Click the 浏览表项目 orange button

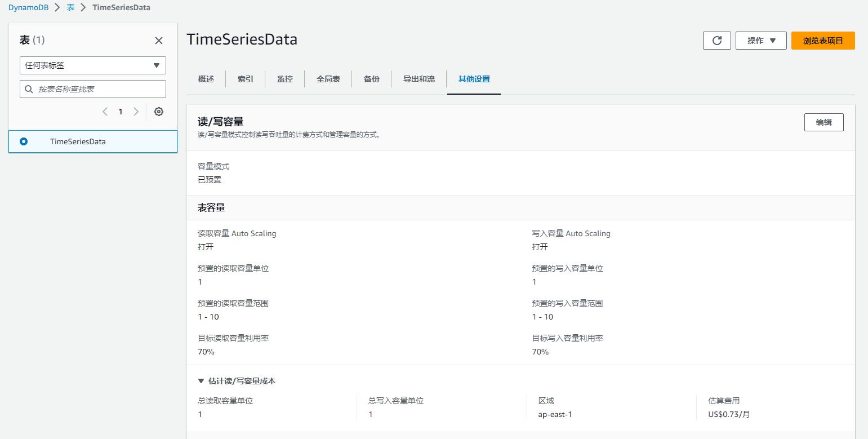point(823,41)
